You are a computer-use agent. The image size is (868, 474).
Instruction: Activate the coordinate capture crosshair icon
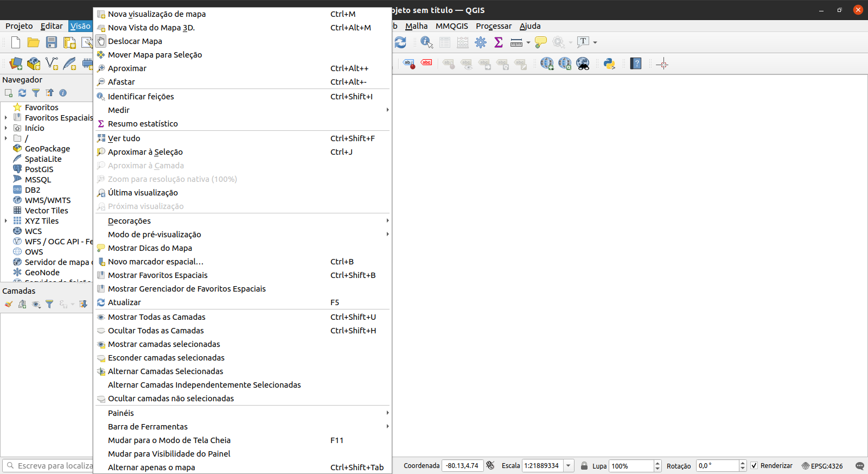662,64
